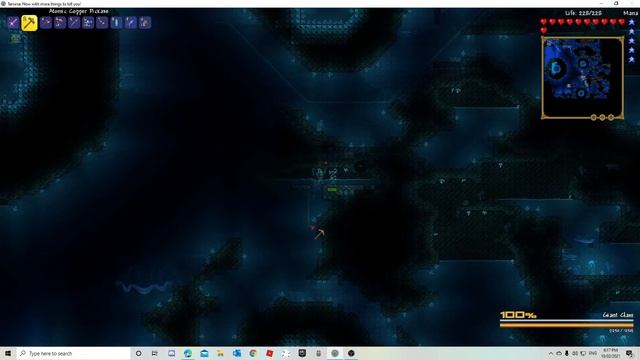Show hidden system tray icons
640x360 pixels.
[x=551, y=353]
